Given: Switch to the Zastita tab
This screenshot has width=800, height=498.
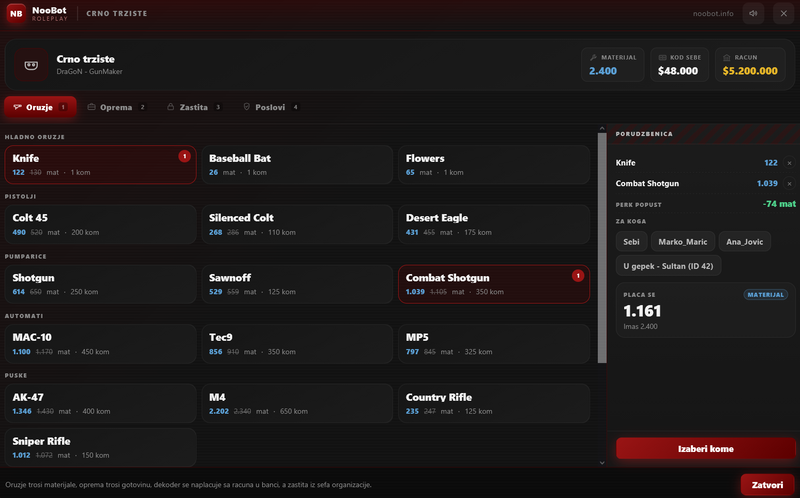Looking at the screenshot, I should (x=194, y=107).
